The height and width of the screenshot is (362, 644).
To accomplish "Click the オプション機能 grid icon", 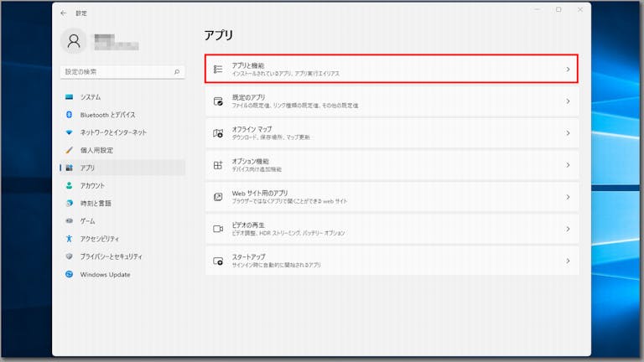I will [x=218, y=165].
